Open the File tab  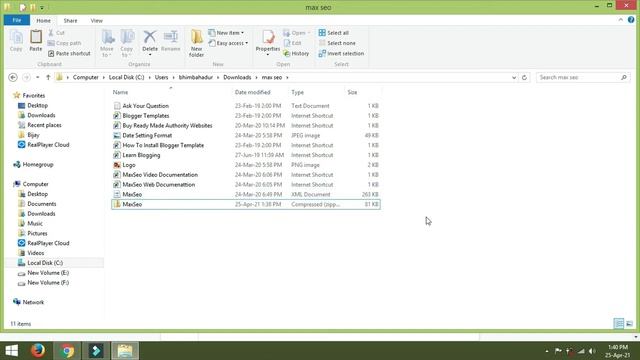[17, 20]
